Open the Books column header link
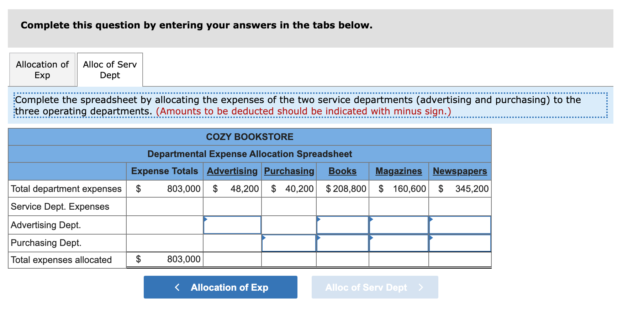This screenshot has height=317, width=644. click(342, 171)
